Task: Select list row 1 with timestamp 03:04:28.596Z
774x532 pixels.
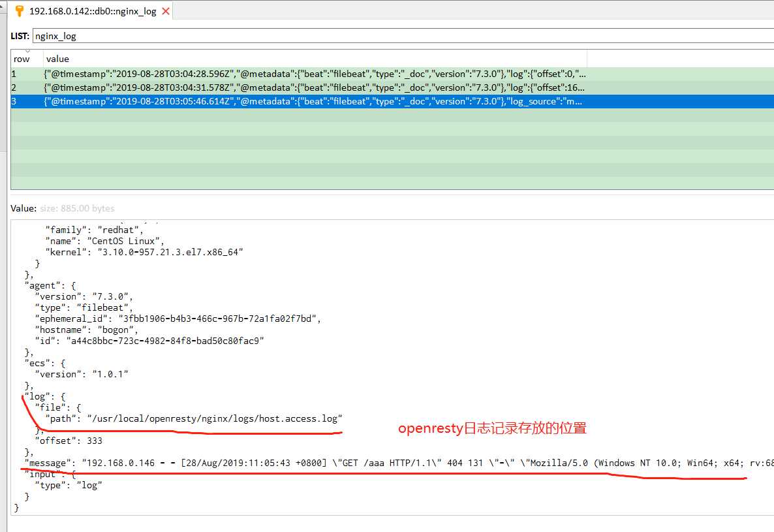Action: pyautogui.click(x=392, y=74)
